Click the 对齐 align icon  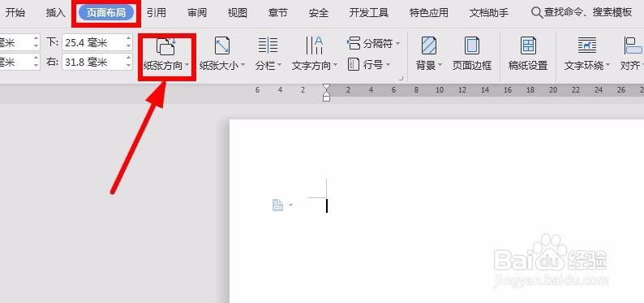[633, 45]
